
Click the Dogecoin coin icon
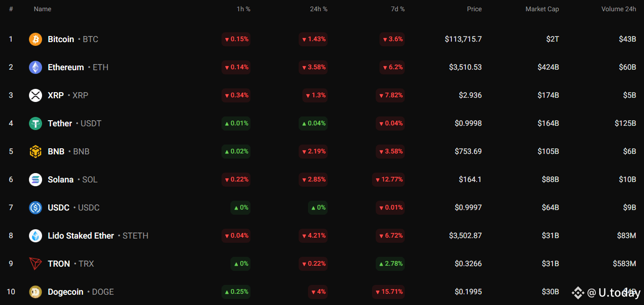[36, 292]
